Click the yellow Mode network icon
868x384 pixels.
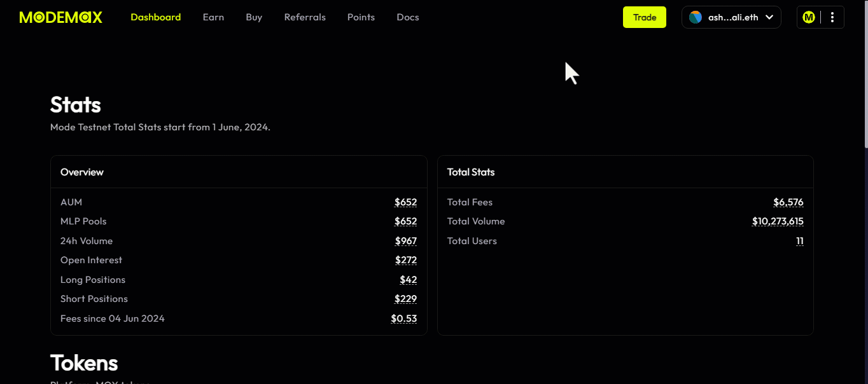click(x=808, y=17)
